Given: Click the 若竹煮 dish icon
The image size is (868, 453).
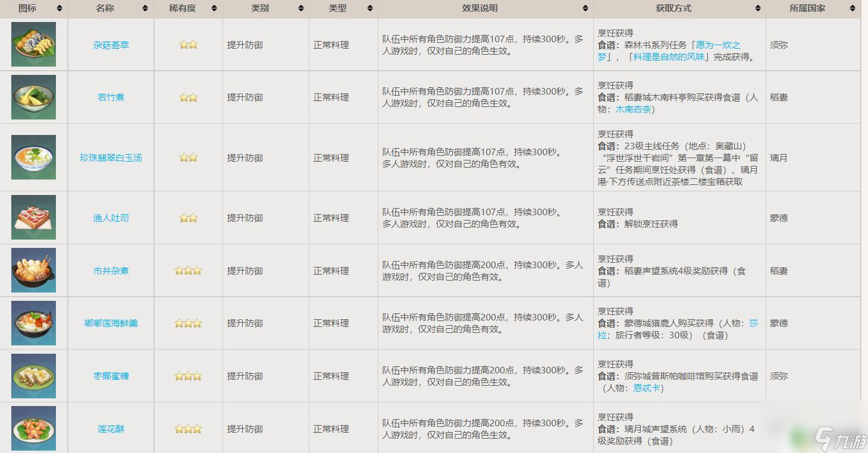Looking at the screenshot, I should click(33, 97).
